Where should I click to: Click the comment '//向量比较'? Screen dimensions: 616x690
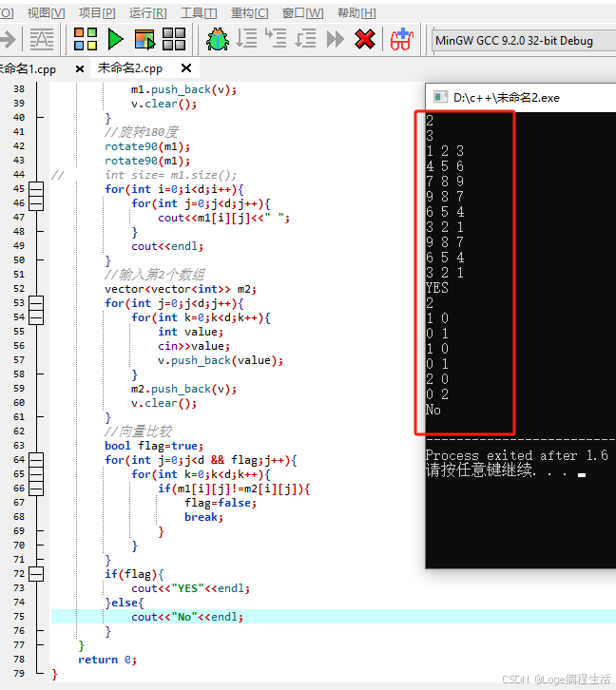click(x=138, y=431)
